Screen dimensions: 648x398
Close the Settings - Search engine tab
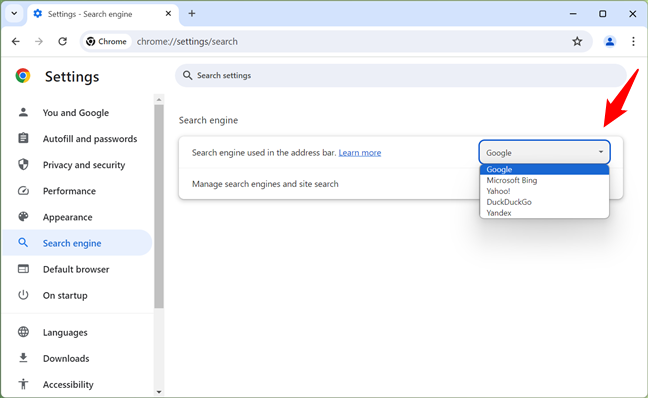click(168, 14)
